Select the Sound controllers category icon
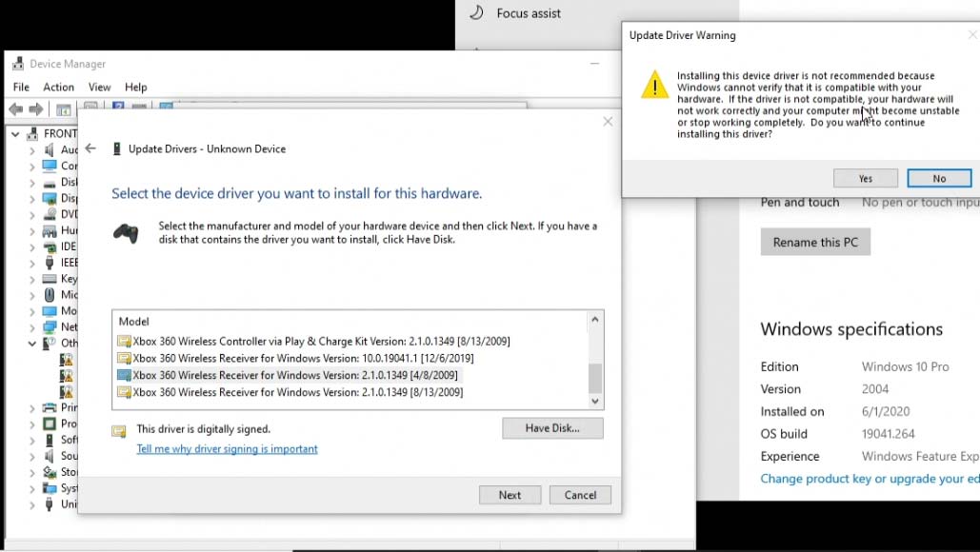The height and width of the screenshot is (552, 980). pyautogui.click(x=50, y=456)
